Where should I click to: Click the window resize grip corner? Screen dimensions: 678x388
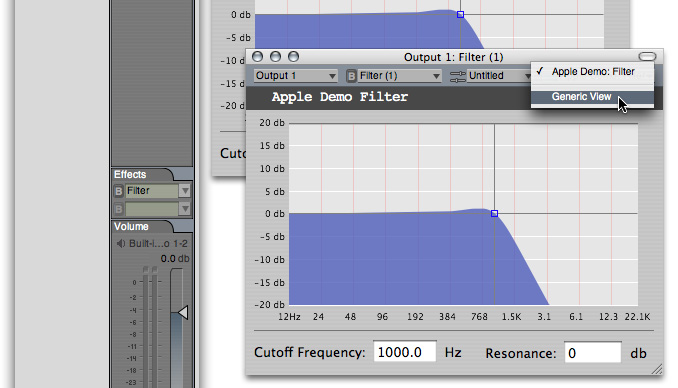[657, 369]
